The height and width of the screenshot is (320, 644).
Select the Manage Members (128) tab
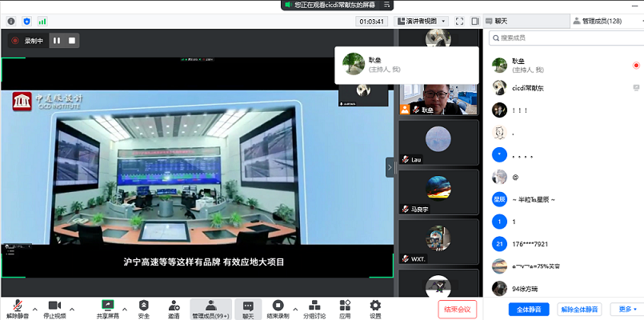[x=596, y=21]
